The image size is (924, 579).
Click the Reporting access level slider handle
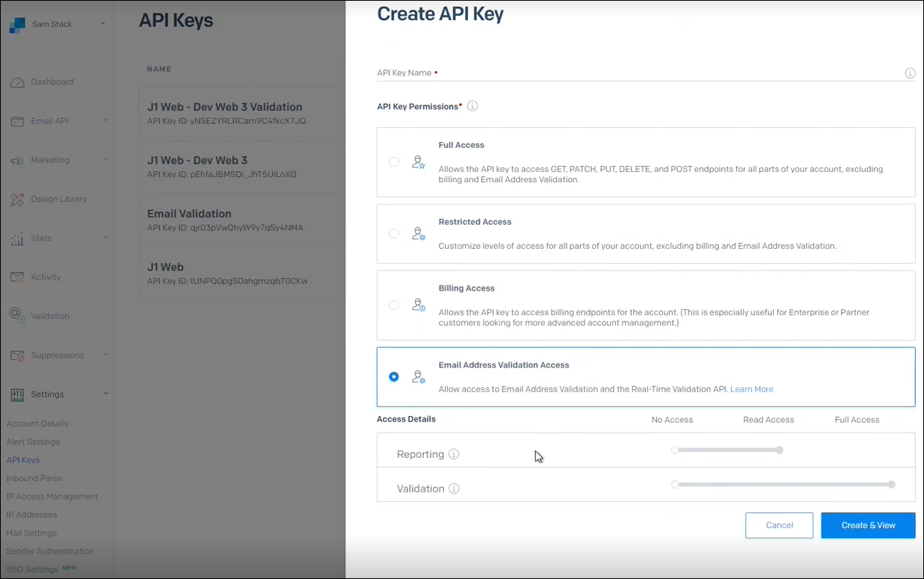click(x=780, y=450)
